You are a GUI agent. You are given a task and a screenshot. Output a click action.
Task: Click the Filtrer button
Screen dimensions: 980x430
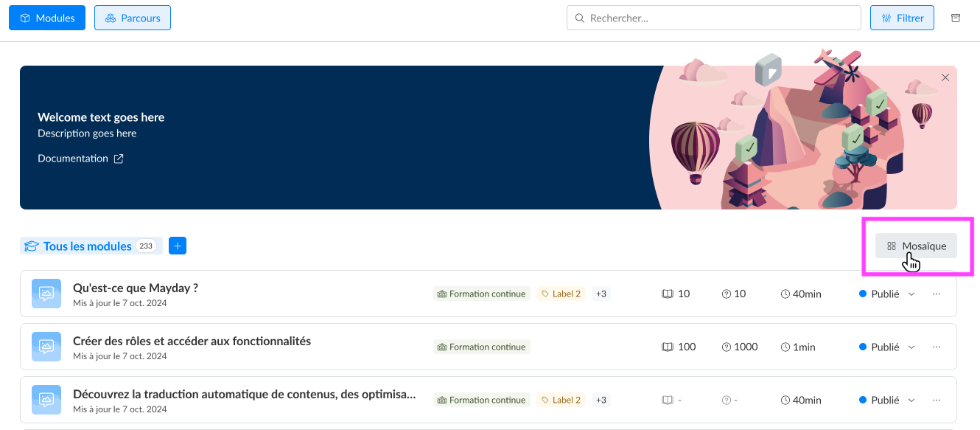pos(902,17)
